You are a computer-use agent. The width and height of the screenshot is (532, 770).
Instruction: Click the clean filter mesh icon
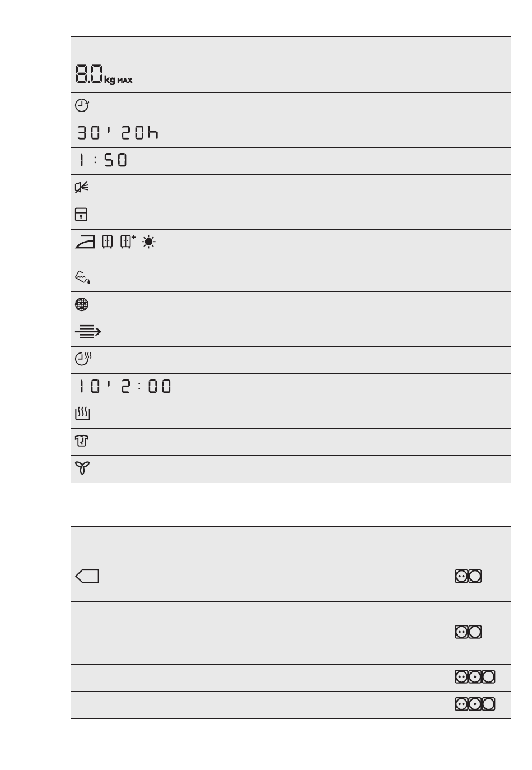[82, 305]
